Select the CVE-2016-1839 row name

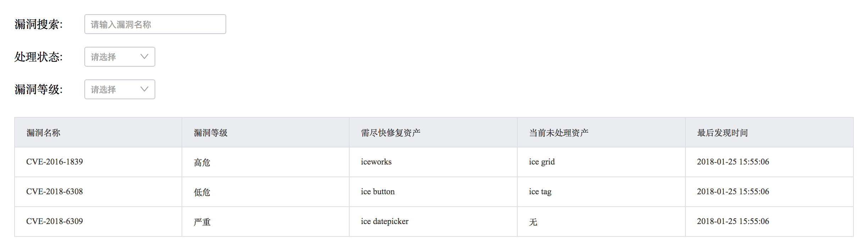55,162
